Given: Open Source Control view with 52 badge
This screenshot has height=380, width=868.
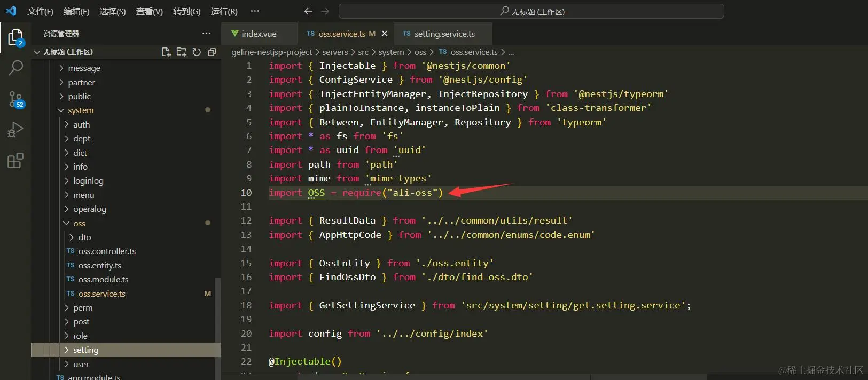Looking at the screenshot, I should coord(15,99).
